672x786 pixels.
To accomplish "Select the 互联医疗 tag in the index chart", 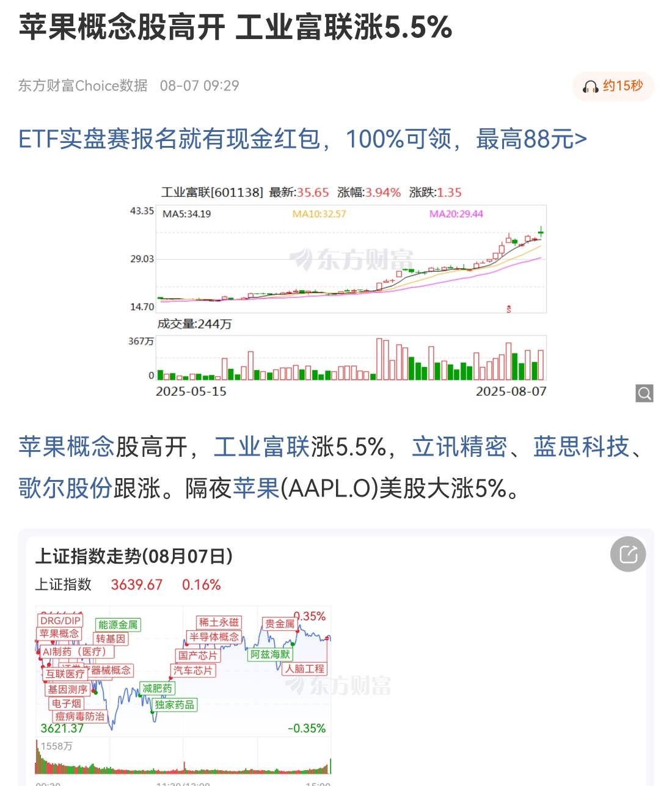I will (x=65, y=674).
